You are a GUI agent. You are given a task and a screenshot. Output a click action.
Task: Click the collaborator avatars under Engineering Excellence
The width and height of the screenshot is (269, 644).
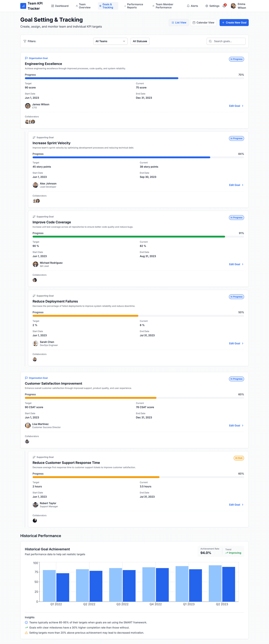pos(30,122)
